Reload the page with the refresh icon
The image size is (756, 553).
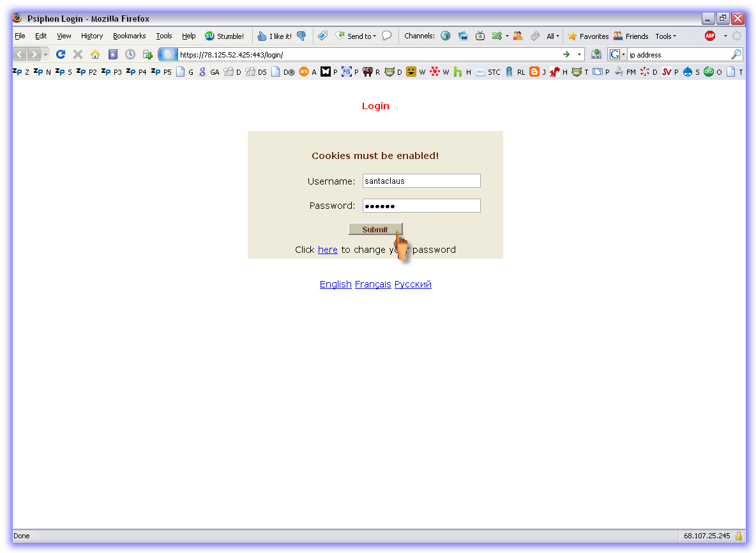pos(61,54)
